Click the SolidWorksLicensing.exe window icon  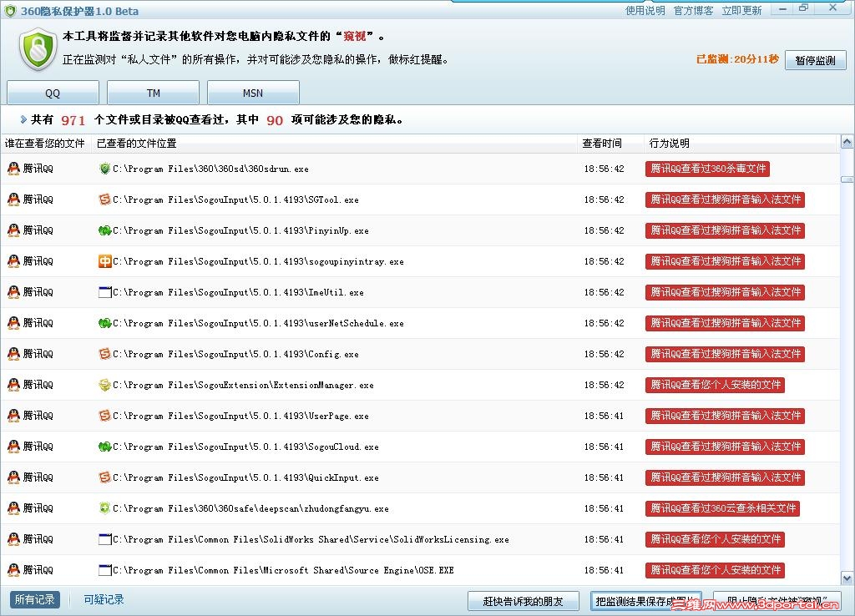click(104, 539)
